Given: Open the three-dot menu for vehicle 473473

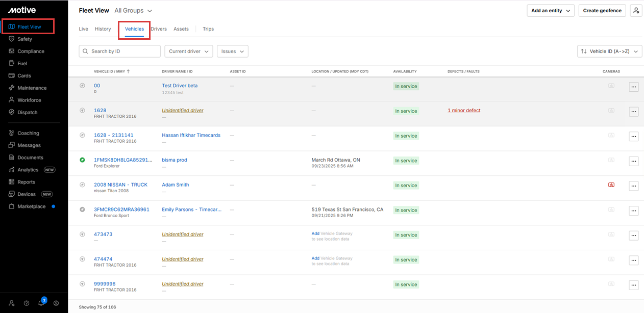Looking at the screenshot, I should [x=633, y=235].
